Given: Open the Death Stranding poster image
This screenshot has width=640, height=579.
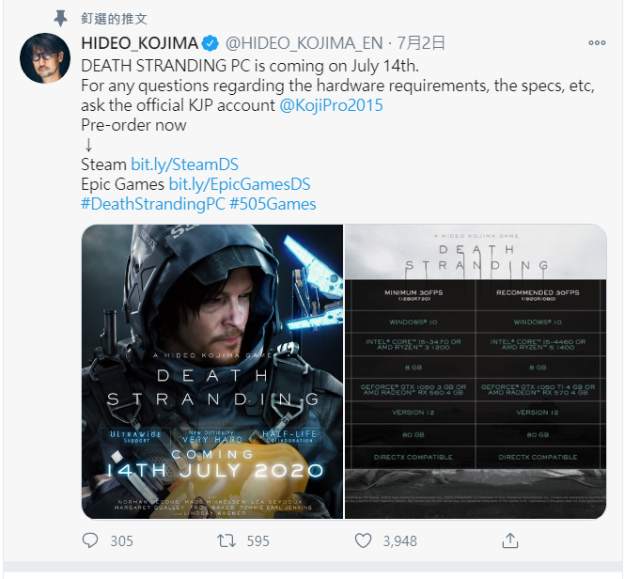Looking at the screenshot, I should [211, 371].
